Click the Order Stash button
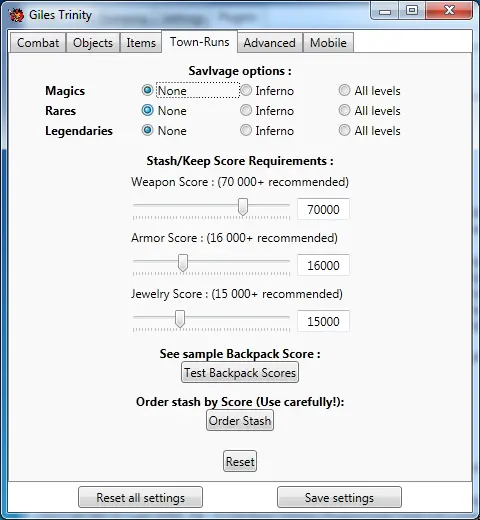This screenshot has height=520, width=480. pyautogui.click(x=240, y=421)
